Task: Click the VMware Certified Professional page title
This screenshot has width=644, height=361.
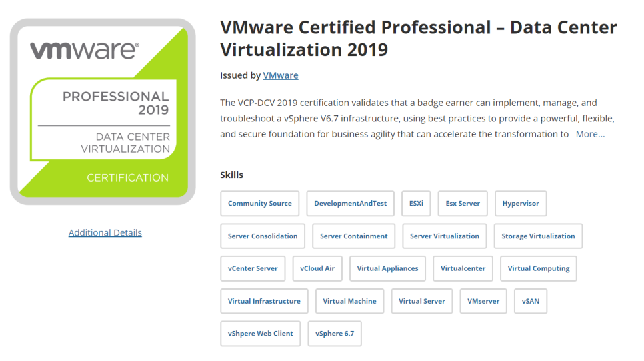Action: pos(418,39)
